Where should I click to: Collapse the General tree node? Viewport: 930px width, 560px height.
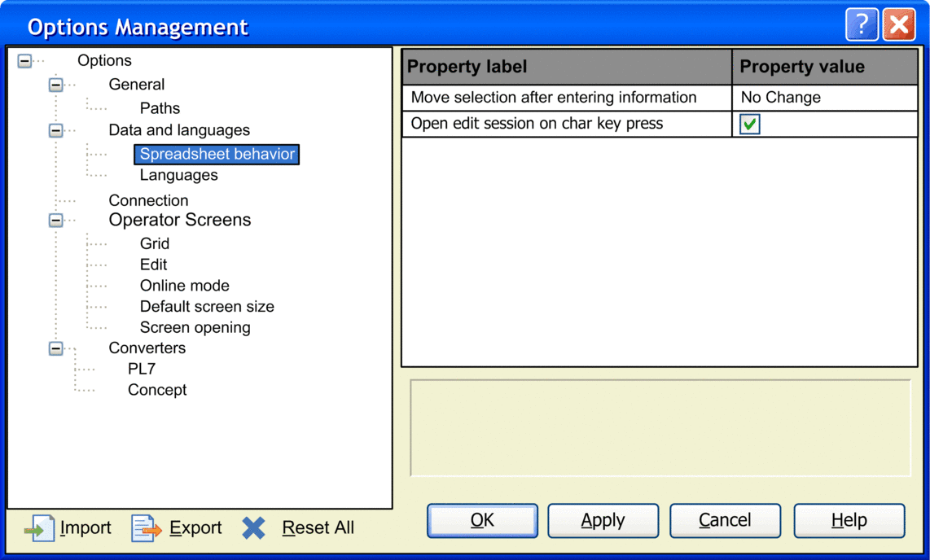55,85
